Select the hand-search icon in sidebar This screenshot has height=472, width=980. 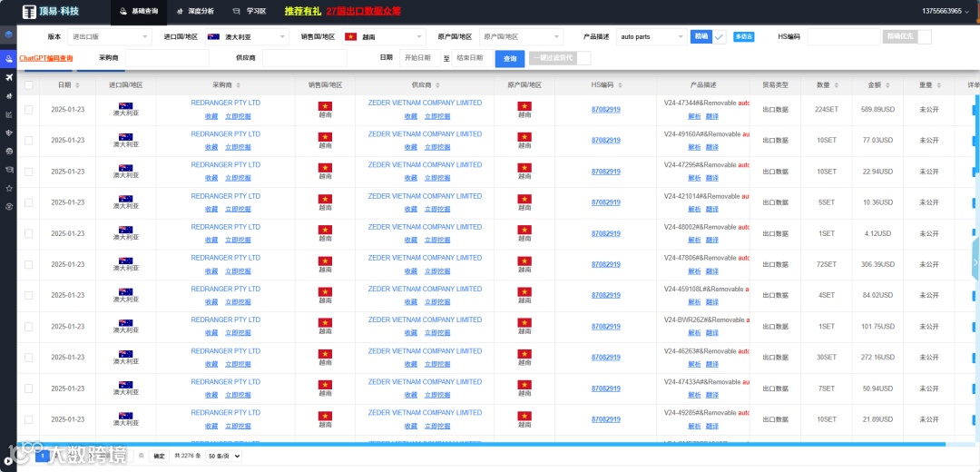(x=8, y=59)
